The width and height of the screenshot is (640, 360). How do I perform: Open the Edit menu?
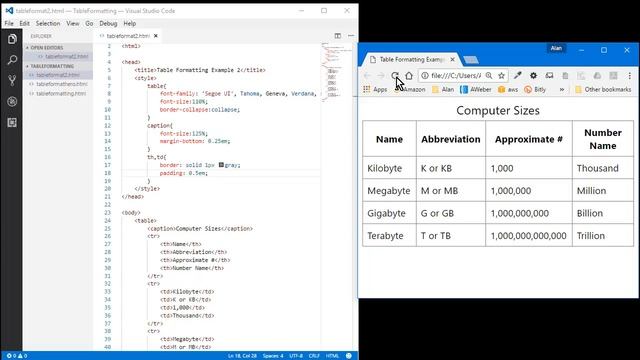point(24,24)
